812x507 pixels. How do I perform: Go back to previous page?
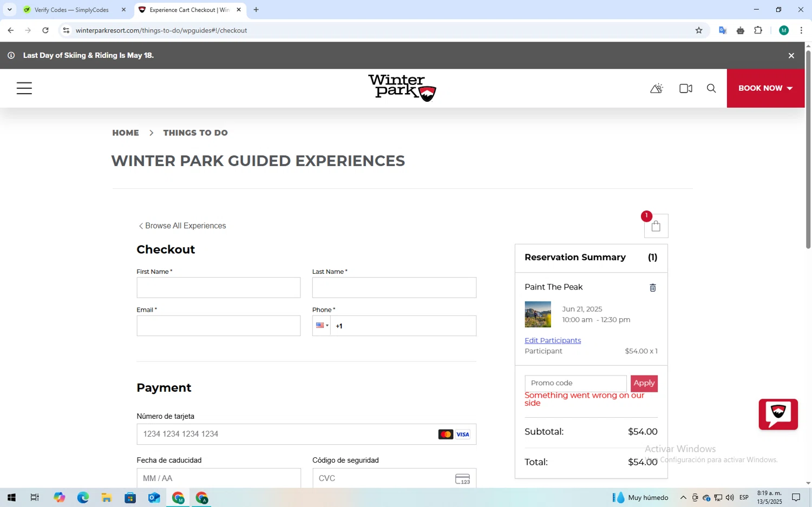[11, 30]
